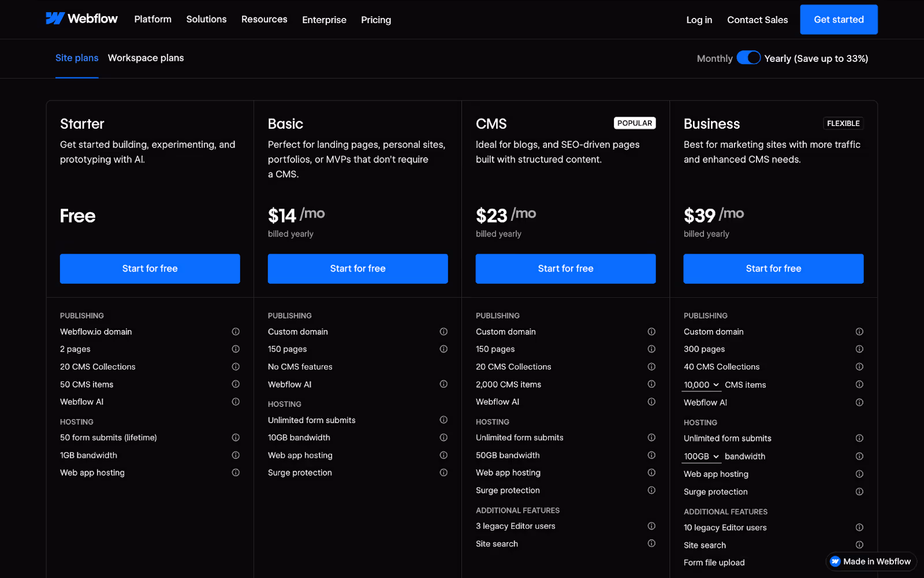Open info icon for 50 form submits (lifetime)
This screenshot has height=578, width=924.
point(236,438)
